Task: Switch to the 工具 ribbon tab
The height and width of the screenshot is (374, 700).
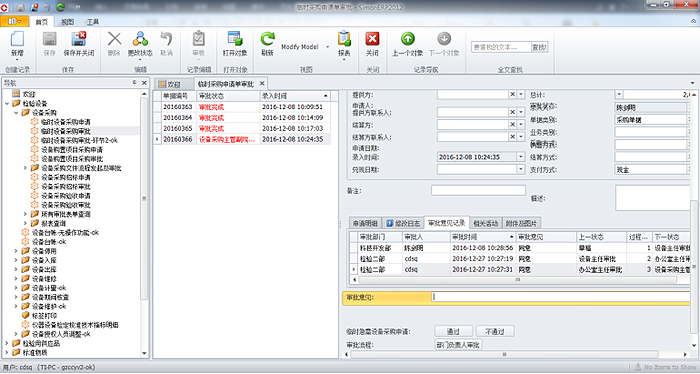Action: pyautogui.click(x=93, y=21)
